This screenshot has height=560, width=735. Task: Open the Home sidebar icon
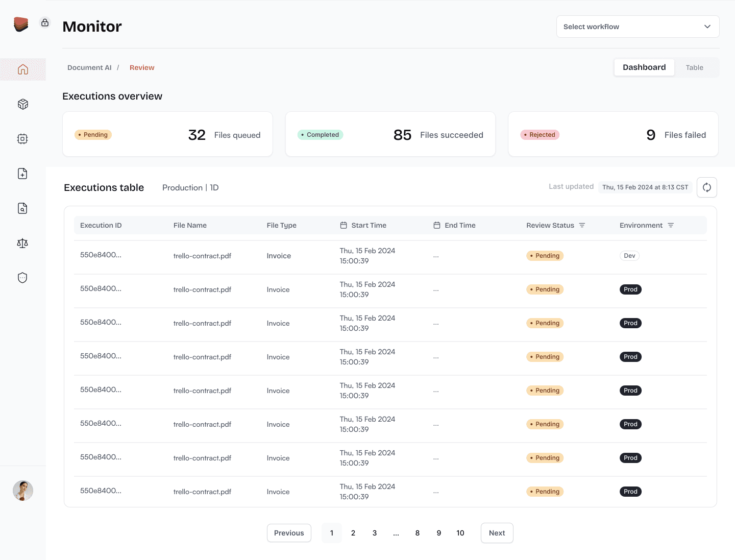(23, 69)
